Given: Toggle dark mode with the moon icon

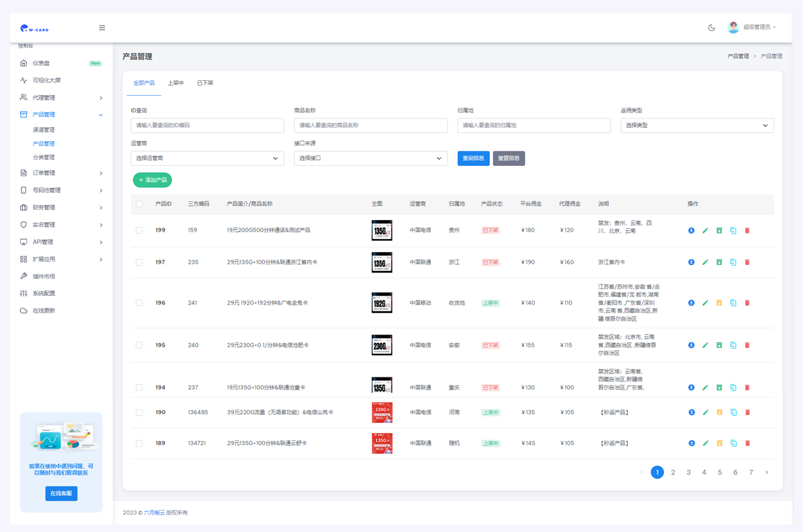Looking at the screenshot, I should tap(711, 28).
